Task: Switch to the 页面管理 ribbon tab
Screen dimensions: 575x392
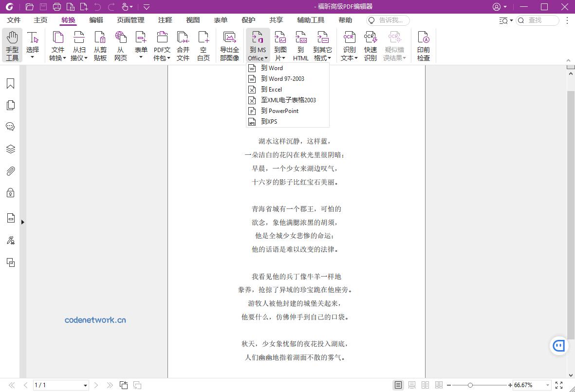Action: point(130,20)
